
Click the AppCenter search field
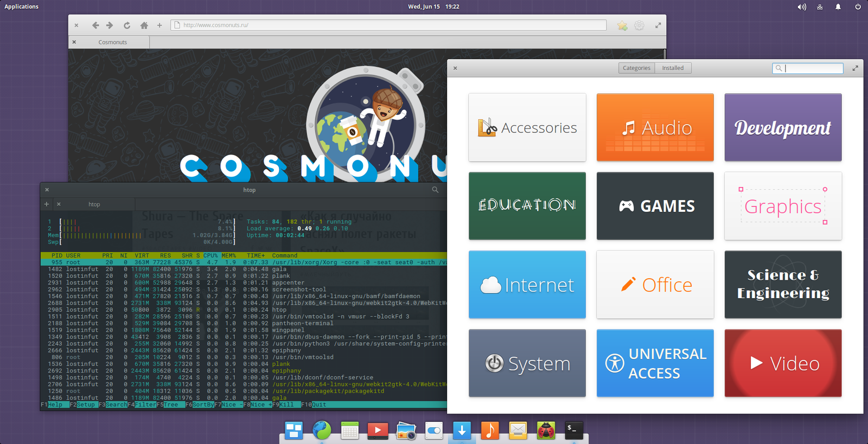808,68
